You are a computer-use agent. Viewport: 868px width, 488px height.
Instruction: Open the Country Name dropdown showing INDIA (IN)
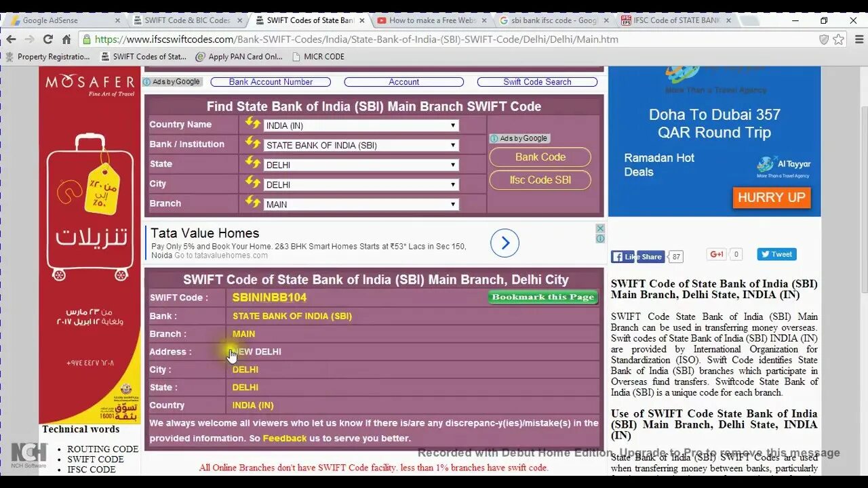click(361, 125)
